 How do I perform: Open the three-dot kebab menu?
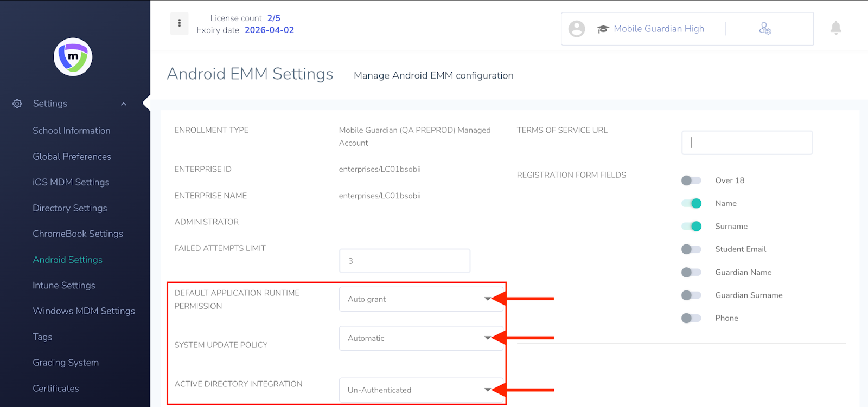[180, 23]
